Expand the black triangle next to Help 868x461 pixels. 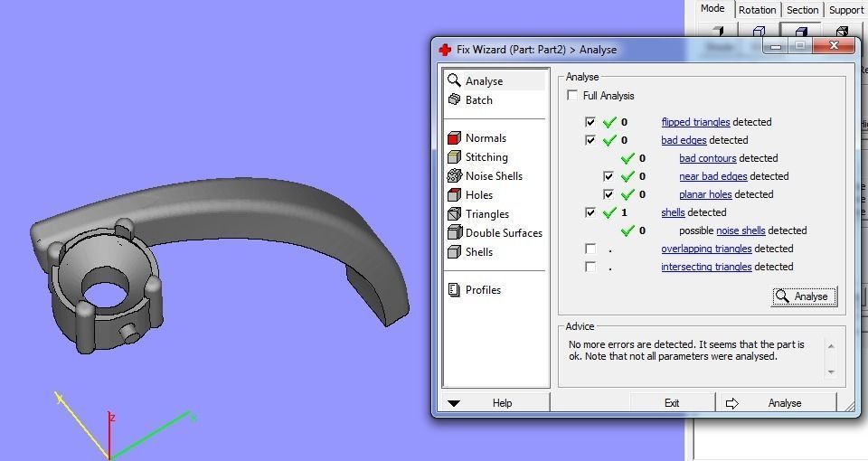[x=454, y=403]
